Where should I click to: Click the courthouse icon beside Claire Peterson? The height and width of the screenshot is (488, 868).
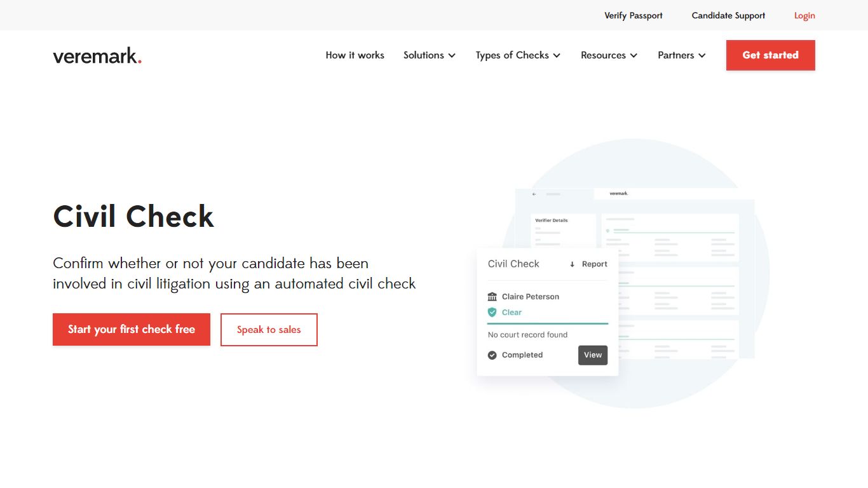click(x=492, y=297)
